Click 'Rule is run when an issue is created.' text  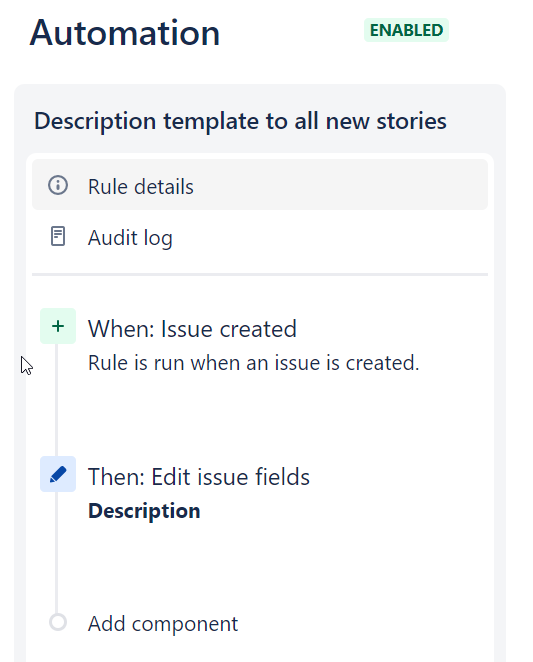point(253,363)
